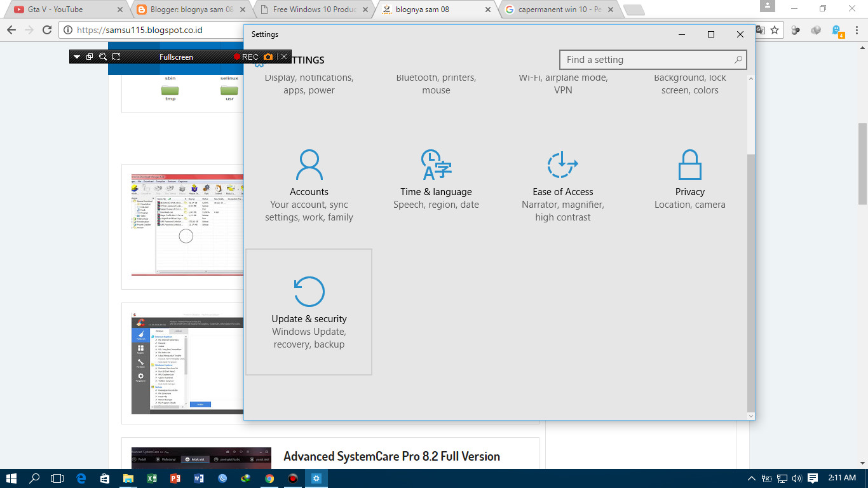Open Update & security settings
The image size is (868, 488).
coord(309,311)
